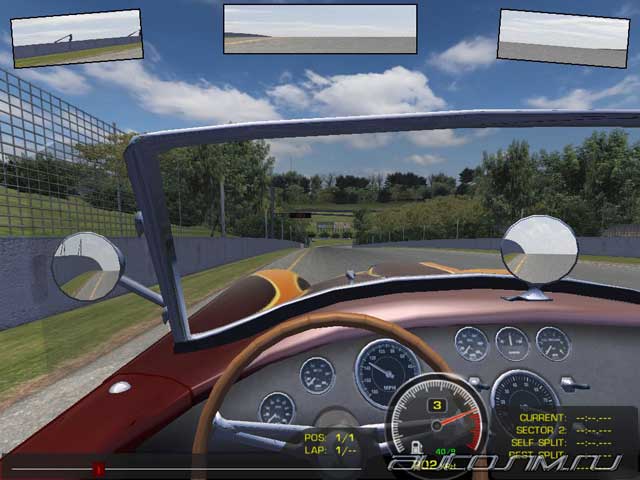This screenshot has width=640, height=480.
Task: Click the right rear-view mirror HUD panel
Action: pos(563,38)
